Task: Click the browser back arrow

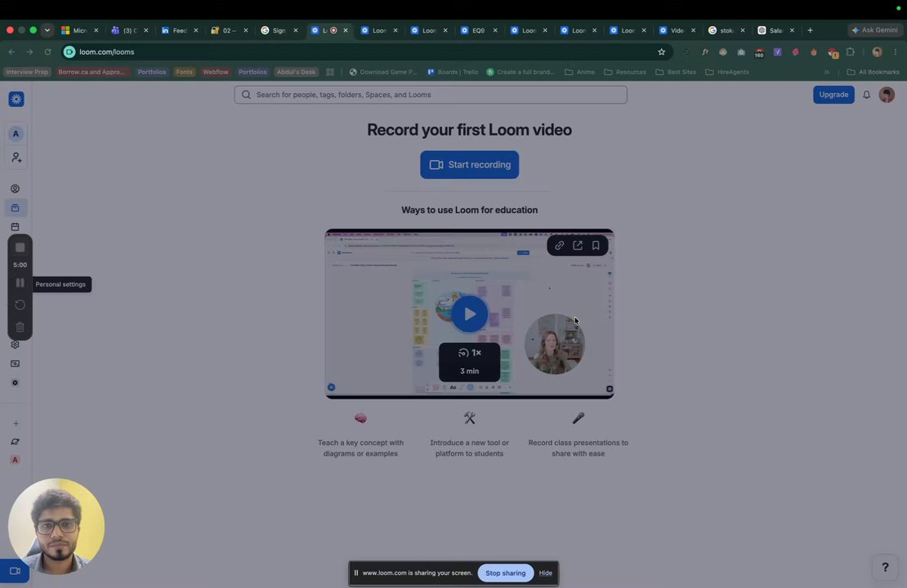Action: tap(11, 52)
